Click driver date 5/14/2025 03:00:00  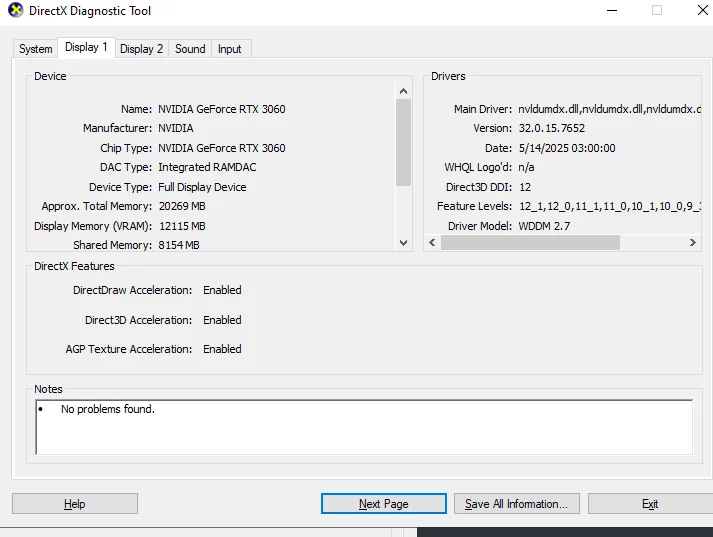[x=567, y=148]
